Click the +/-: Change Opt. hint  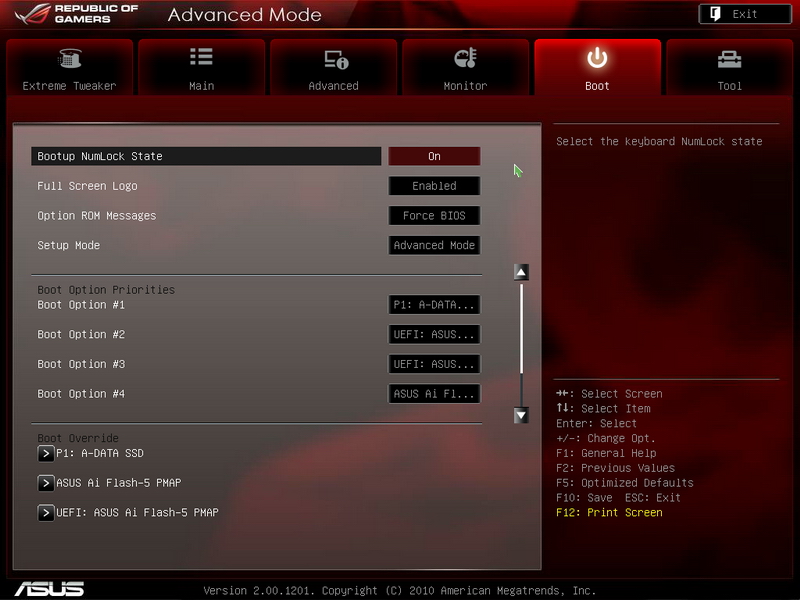point(606,438)
